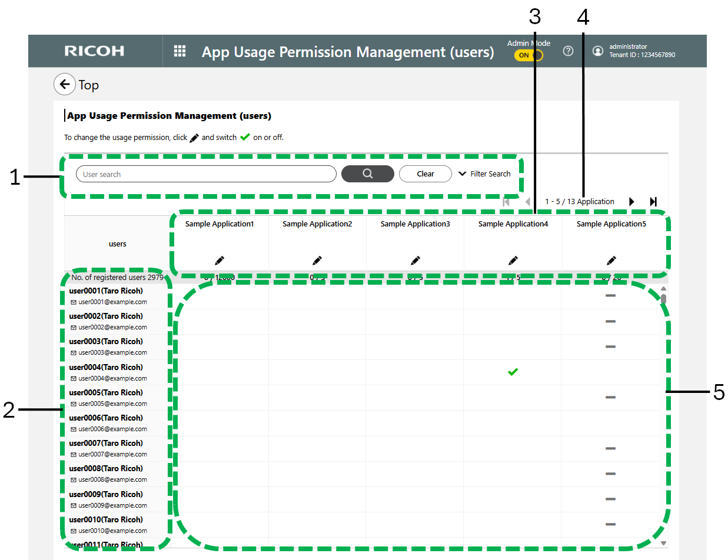Jump to the first application page arrow
The image size is (728, 560).
505,201
